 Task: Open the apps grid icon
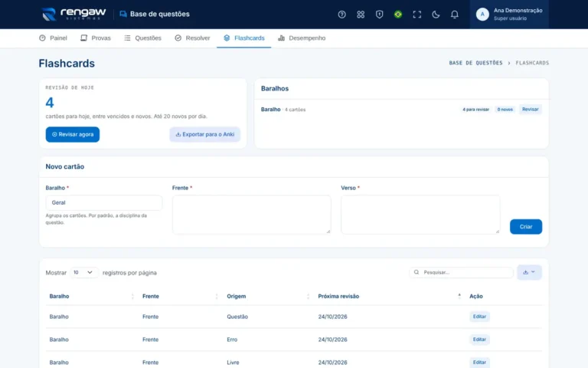coord(361,15)
